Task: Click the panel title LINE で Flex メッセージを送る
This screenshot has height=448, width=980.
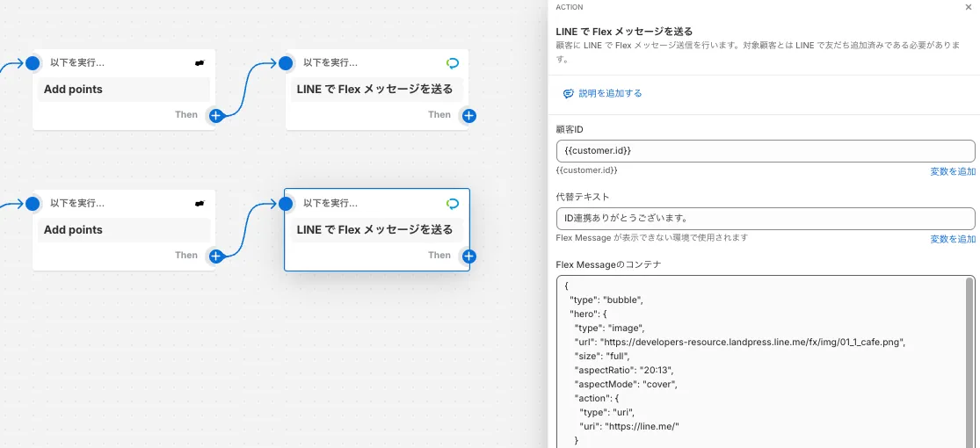Action: click(624, 32)
